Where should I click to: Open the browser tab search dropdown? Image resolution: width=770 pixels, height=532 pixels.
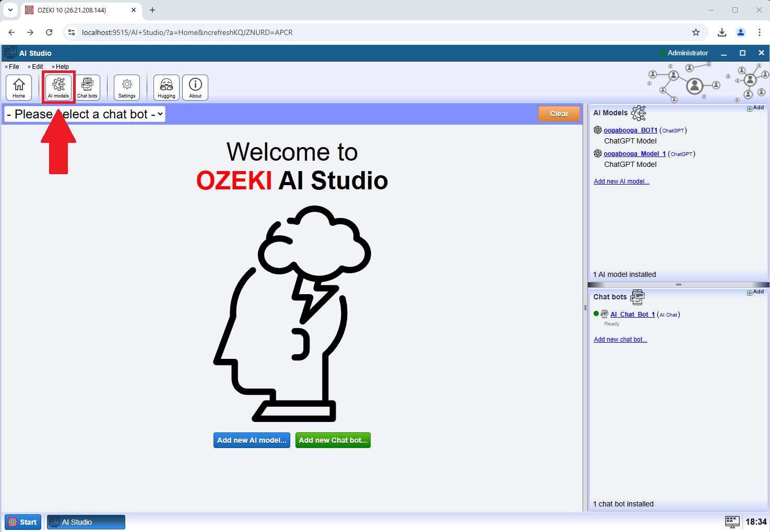pyautogui.click(x=10, y=10)
